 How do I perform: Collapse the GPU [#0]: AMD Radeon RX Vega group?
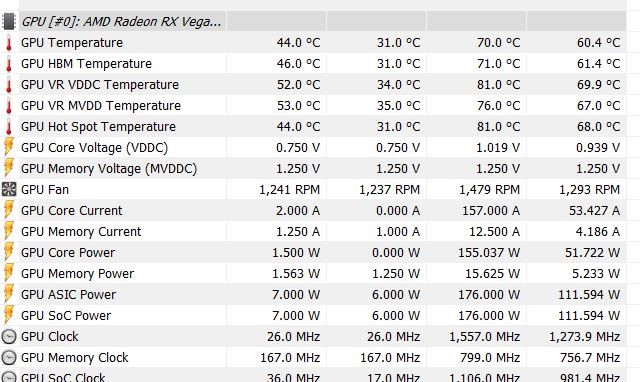coord(121,21)
